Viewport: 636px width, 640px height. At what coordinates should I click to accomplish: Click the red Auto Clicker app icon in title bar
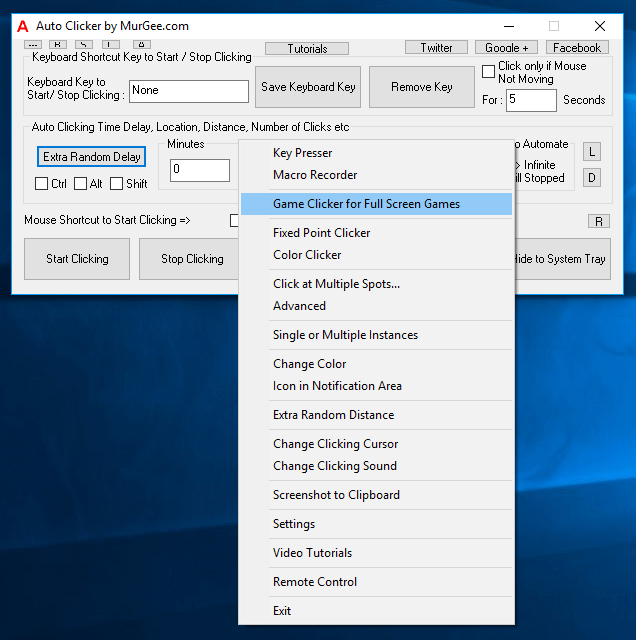pyautogui.click(x=23, y=26)
